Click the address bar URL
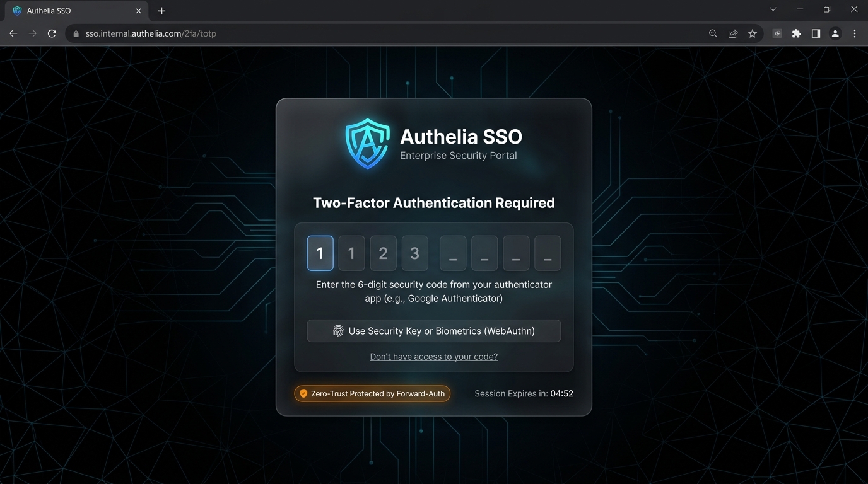Viewport: 868px width, 484px height. point(151,33)
